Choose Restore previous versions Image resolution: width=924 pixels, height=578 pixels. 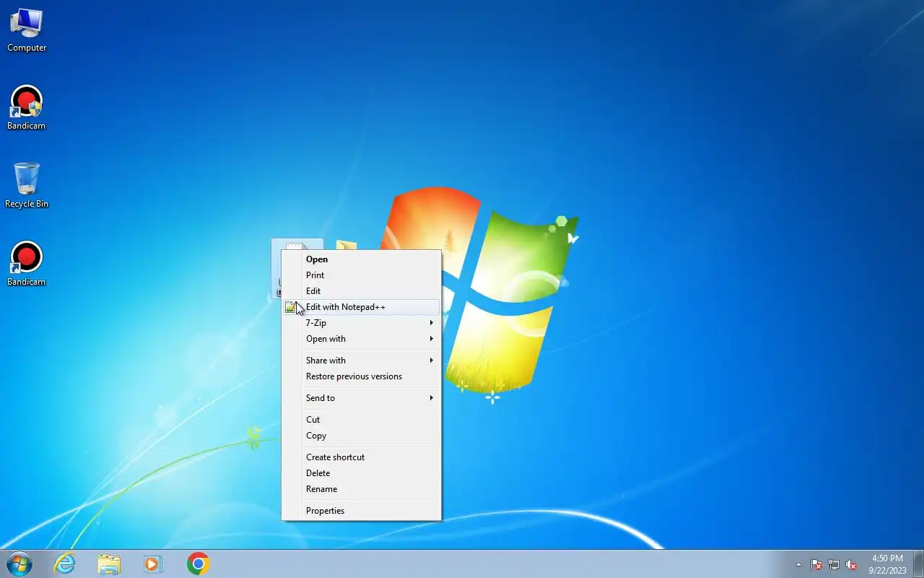point(361,376)
